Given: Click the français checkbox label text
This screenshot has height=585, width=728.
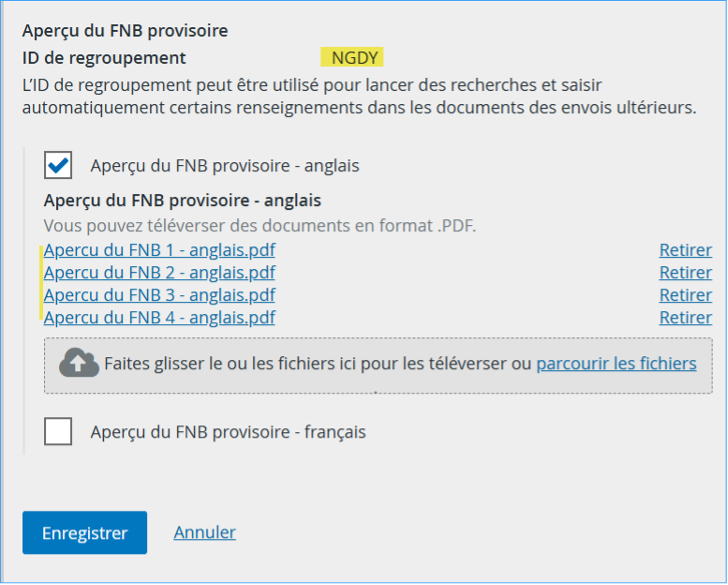Looking at the screenshot, I should click(x=228, y=432).
